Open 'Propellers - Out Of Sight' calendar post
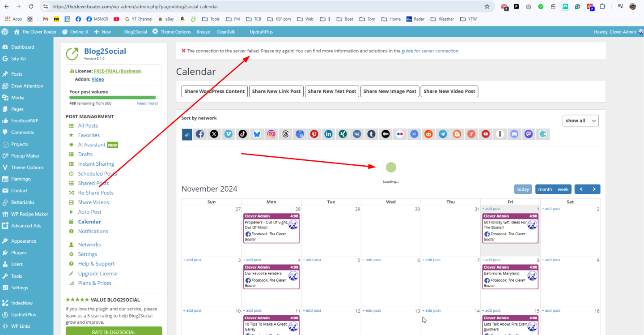This screenshot has height=335, width=644. tap(271, 228)
